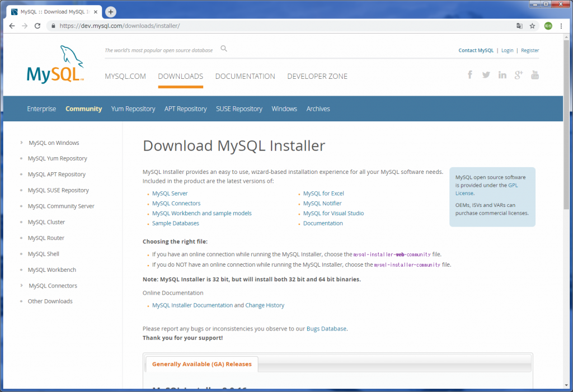Expand MySQL on Windows sidebar item
Image resolution: width=573 pixels, height=392 pixels.
click(x=22, y=143)
